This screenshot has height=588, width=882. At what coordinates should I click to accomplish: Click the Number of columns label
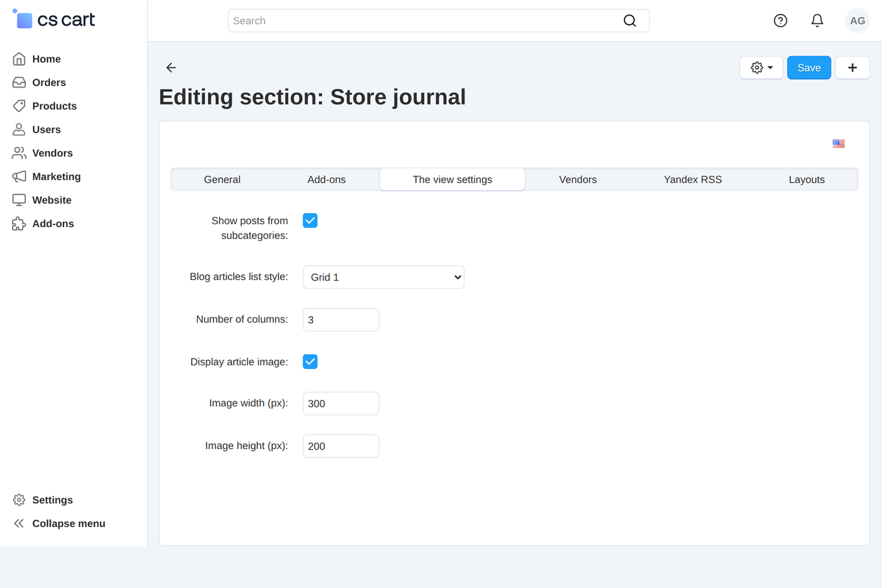point(242,320)
